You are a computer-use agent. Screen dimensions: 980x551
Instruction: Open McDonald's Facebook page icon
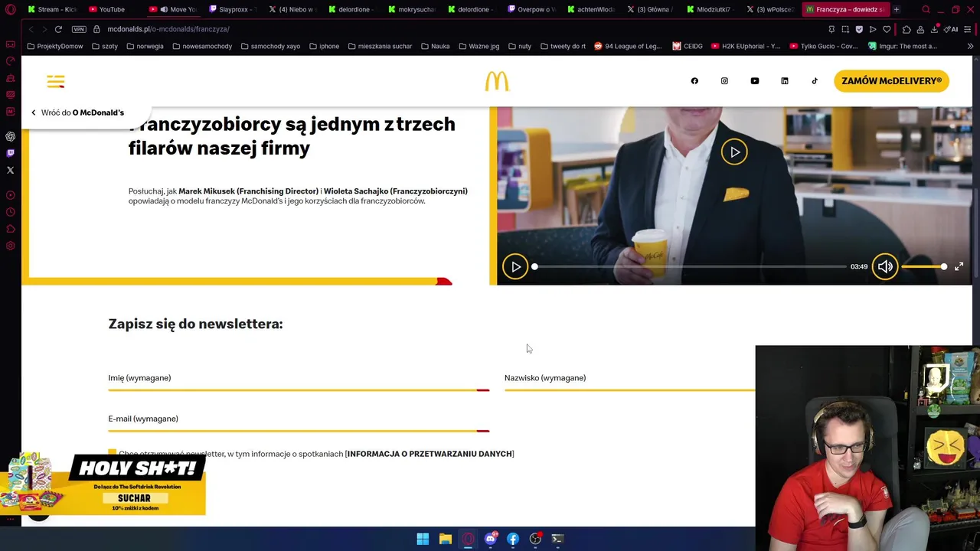click(694, 81)
